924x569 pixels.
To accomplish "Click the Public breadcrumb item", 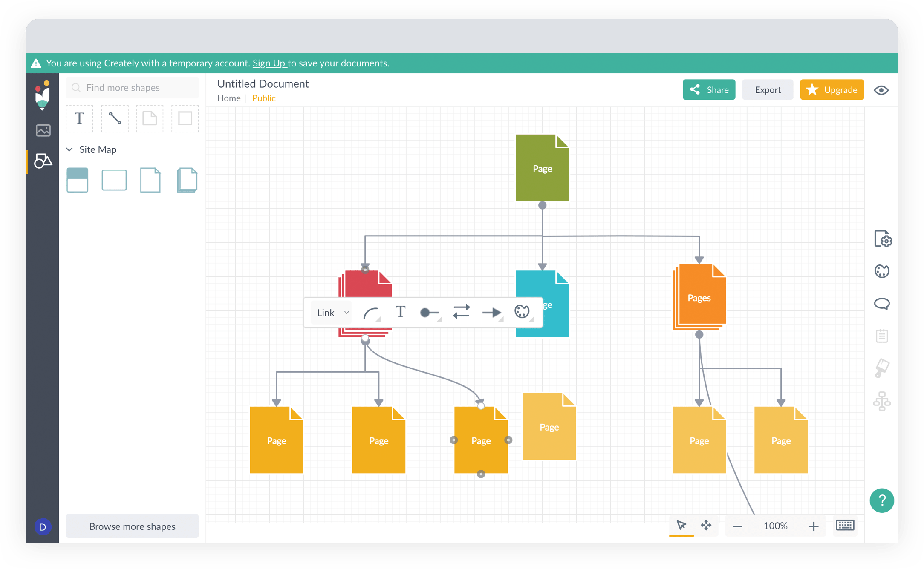I will (x=264, y=98).
